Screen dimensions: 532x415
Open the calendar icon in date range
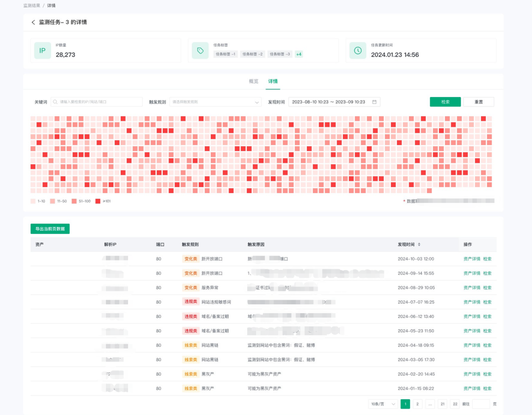click(374, 102)
